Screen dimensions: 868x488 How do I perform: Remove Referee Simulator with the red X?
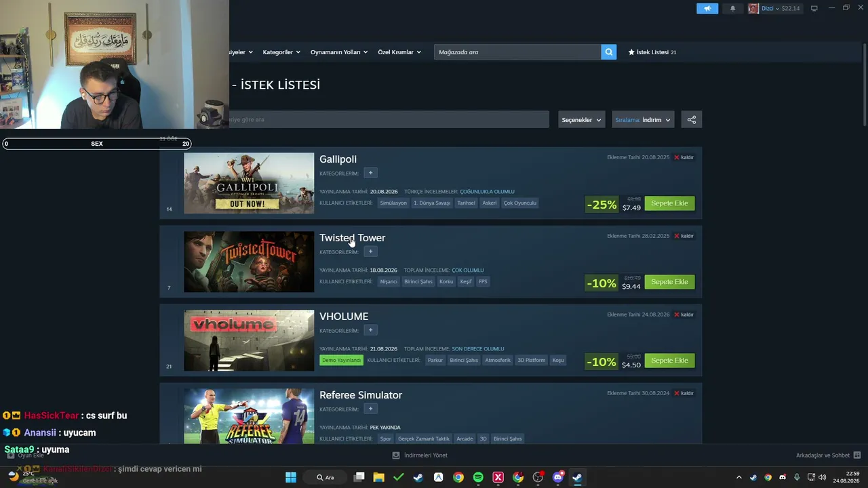(677, 393)
